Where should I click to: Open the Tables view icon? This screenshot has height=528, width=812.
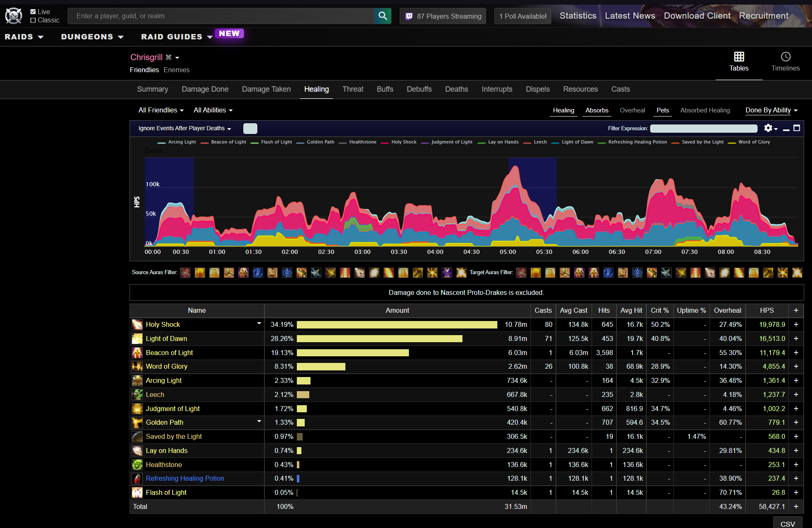(739, 57)
